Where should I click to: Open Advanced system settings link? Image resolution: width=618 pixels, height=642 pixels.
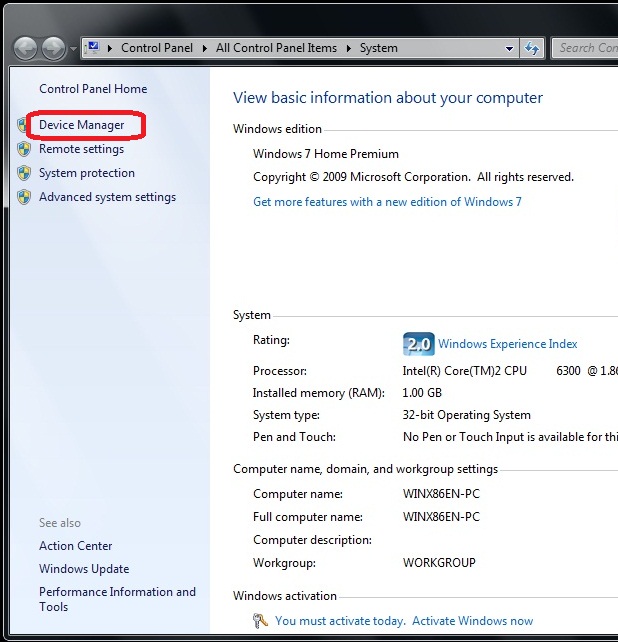(x=107, y=197)
